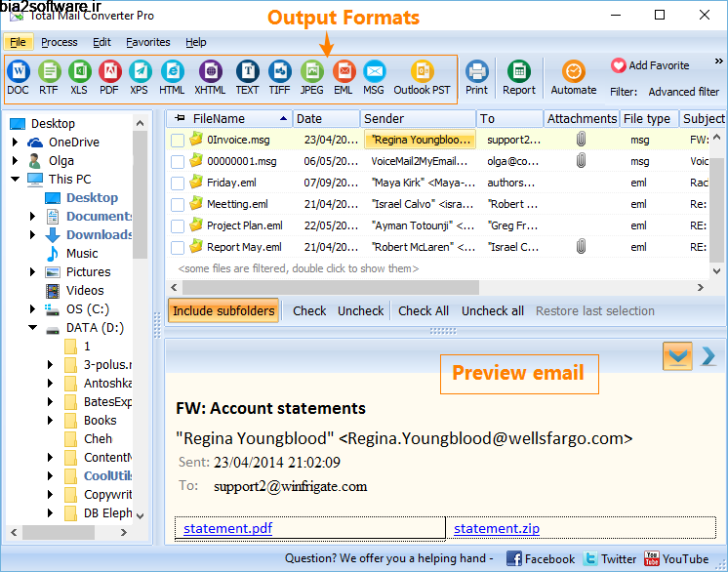Choose JPEG output format

click(311, 77)
